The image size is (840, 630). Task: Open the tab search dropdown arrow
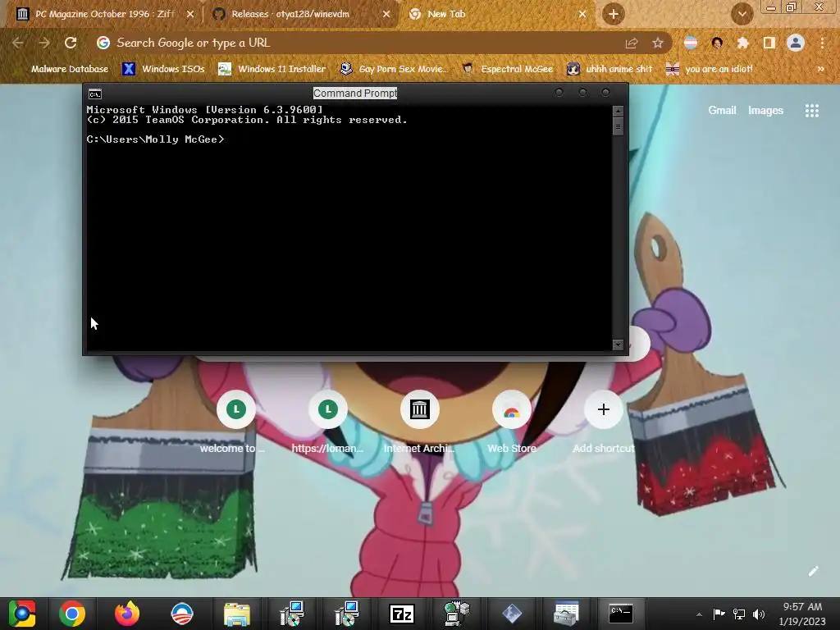click(x=742, y=15)
